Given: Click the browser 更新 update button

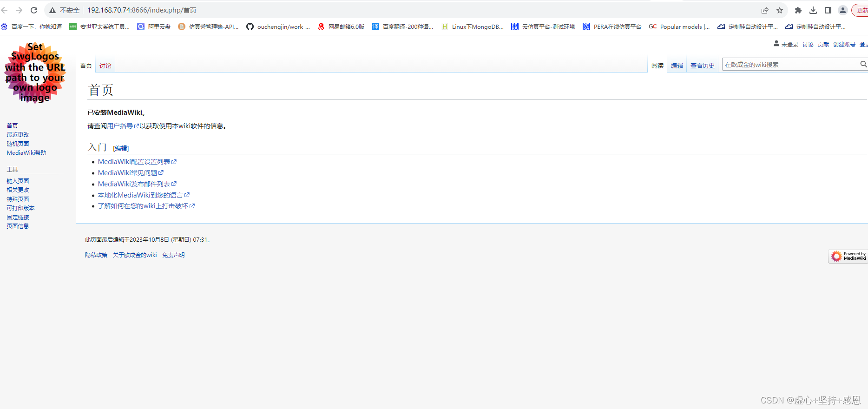Looking at the screenshot, I should coord(861,10).
